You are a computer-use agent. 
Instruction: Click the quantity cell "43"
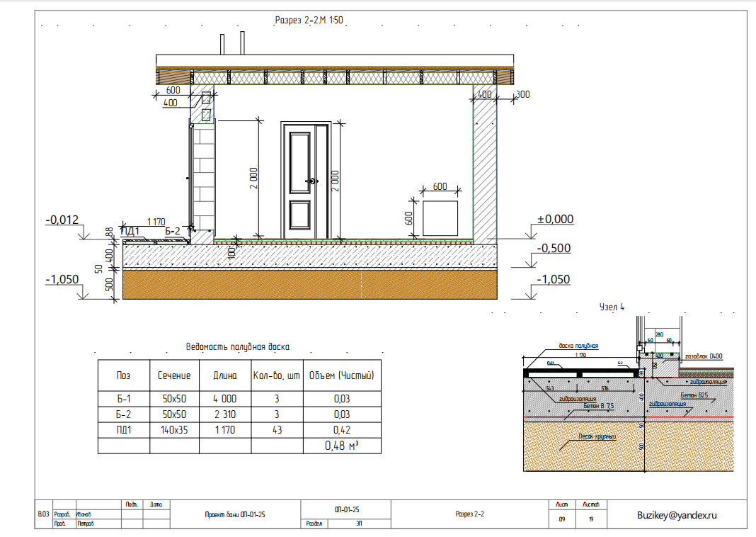[277, 430]
